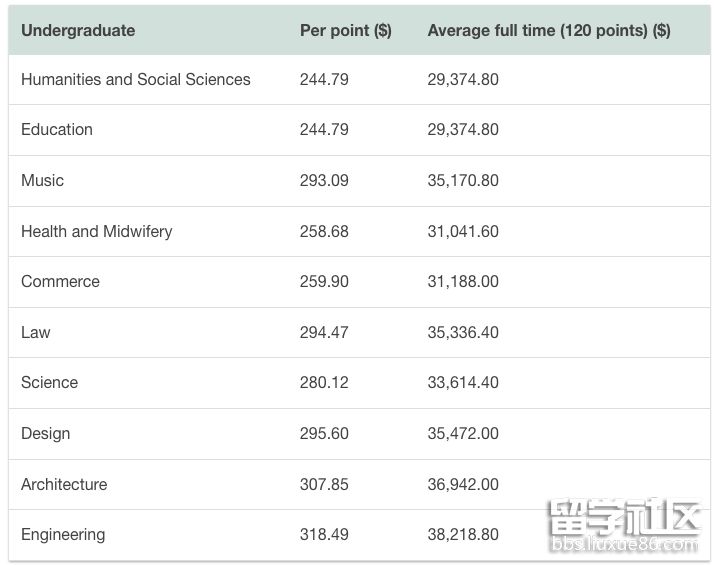Click the Average full time (120 points) header
Viewport: 715px width, 566px height.
point(549,31)
